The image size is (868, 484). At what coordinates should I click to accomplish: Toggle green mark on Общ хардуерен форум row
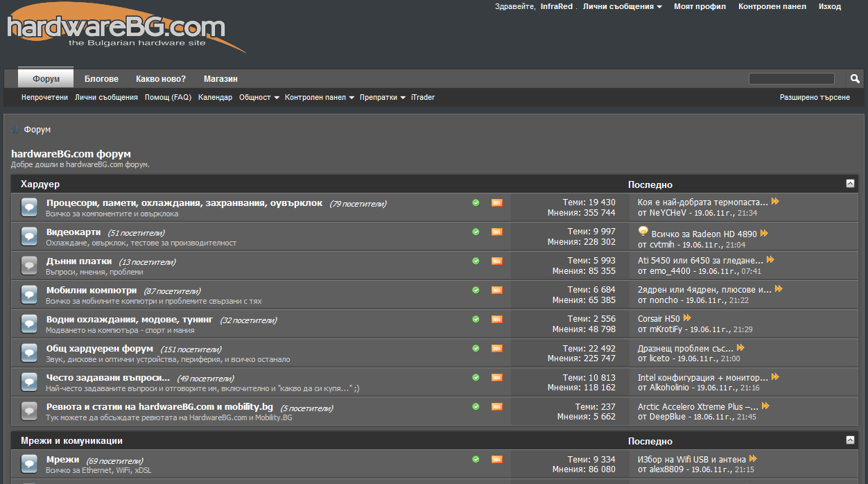click(x=476, y=348)
